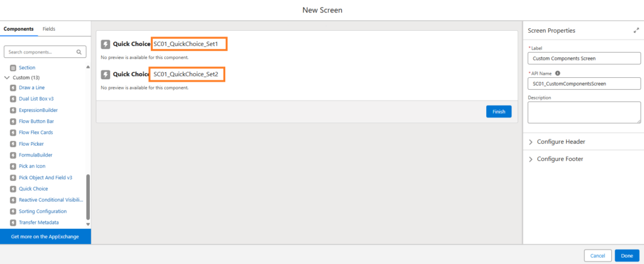Click the search magnifier icon
Screen dimensions: 644x264
click(x=79, y=52)
